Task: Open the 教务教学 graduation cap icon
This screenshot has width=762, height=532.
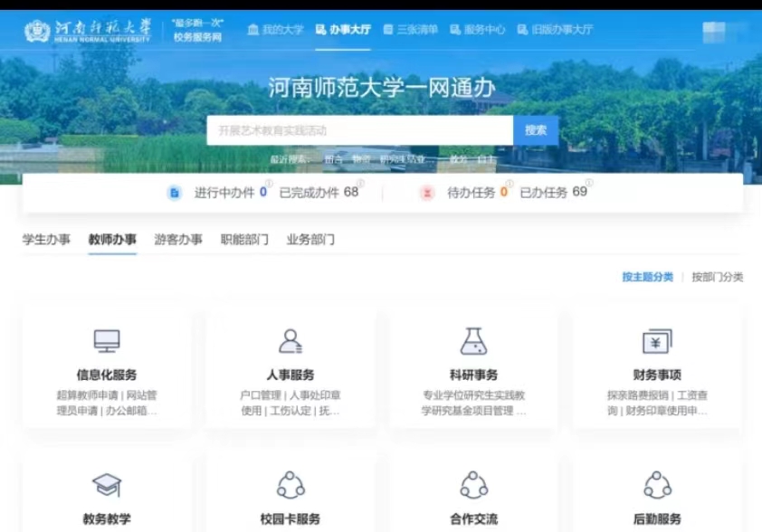Action: pyautogui.click(x=107, y=485)
